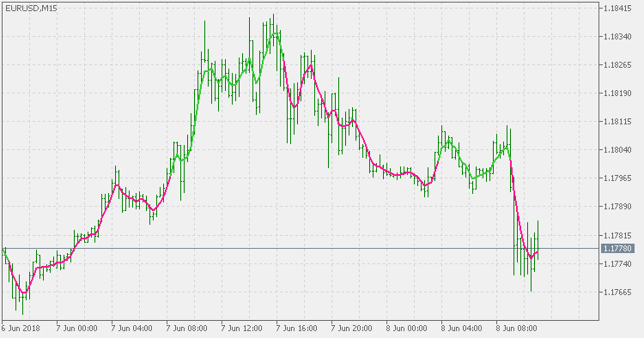The height and width of the screenshot is (338, 644).
Task: Click the 7 Jun 00:00 time label
Action: tap(76, 329)
